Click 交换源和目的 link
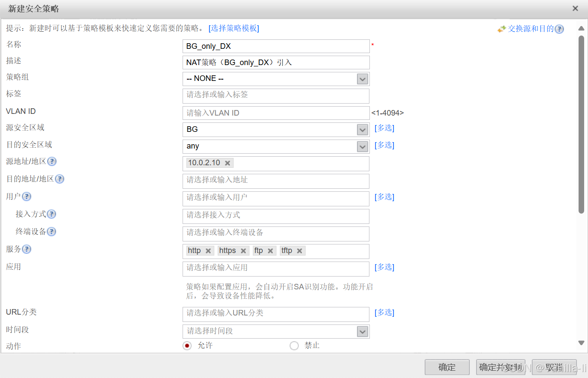 click(x=531, y=29)
